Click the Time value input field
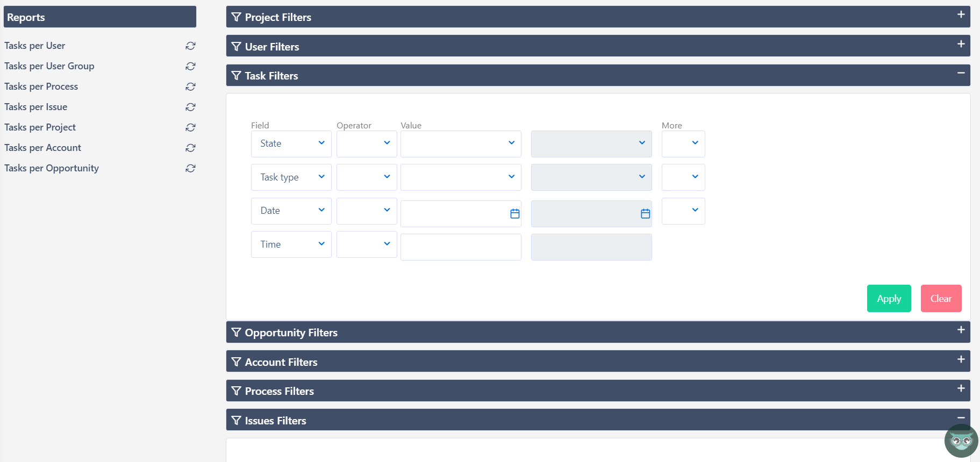 461,247
